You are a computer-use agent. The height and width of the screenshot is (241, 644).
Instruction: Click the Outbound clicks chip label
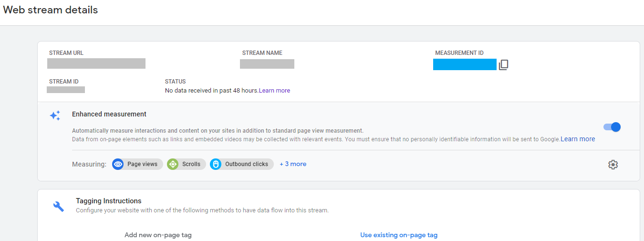[247, 164]
